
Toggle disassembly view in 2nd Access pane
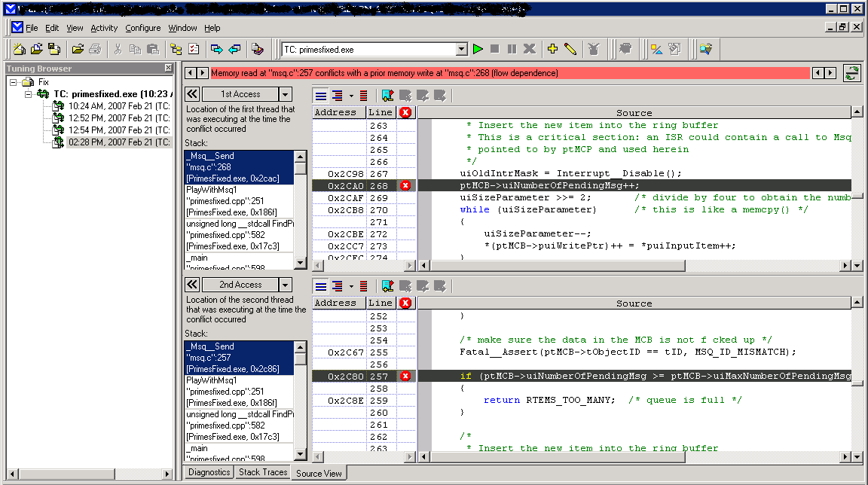(x=364, y=285)
